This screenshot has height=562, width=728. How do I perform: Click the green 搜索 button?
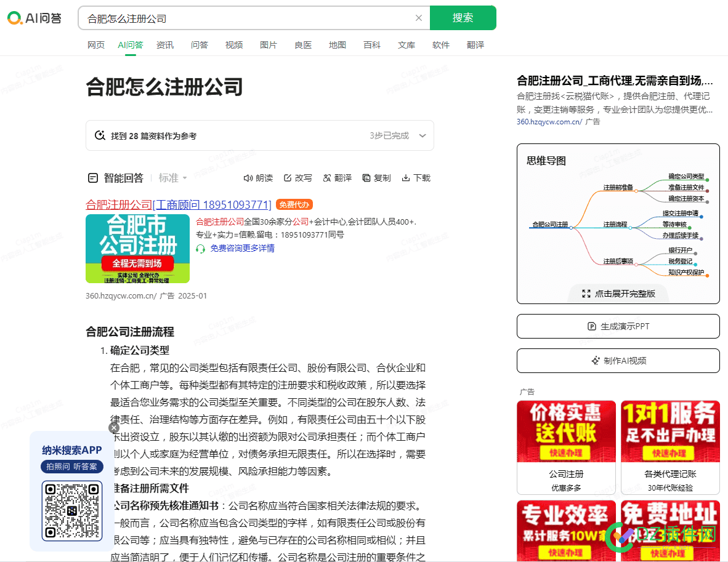pos(463,18)
